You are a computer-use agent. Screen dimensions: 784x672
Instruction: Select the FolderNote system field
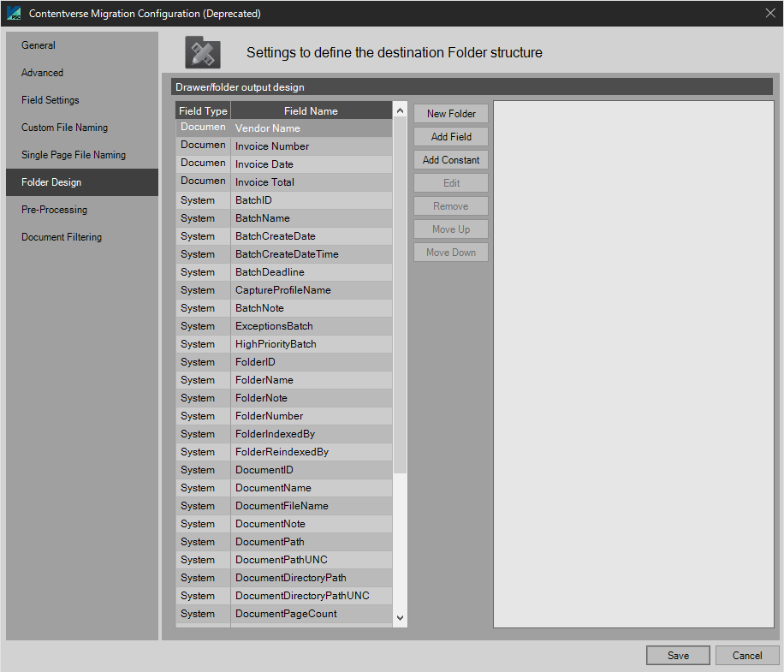click(283, 398)
